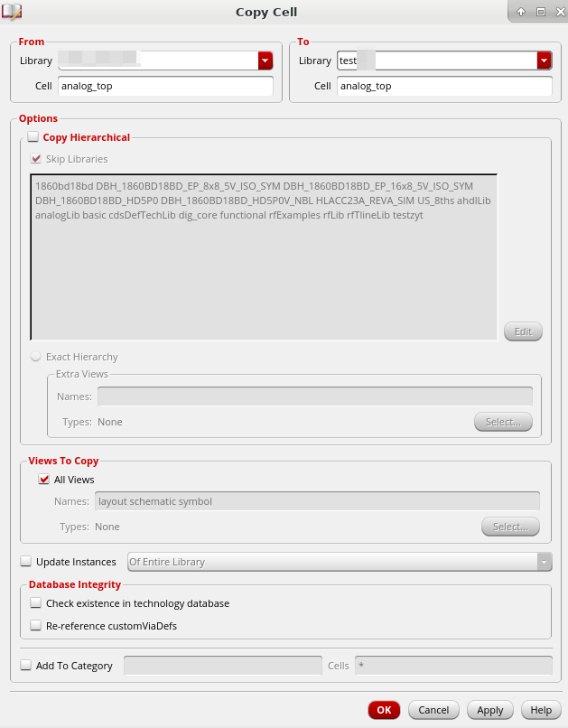Click the maximize window icon

(x=541, y=12)
